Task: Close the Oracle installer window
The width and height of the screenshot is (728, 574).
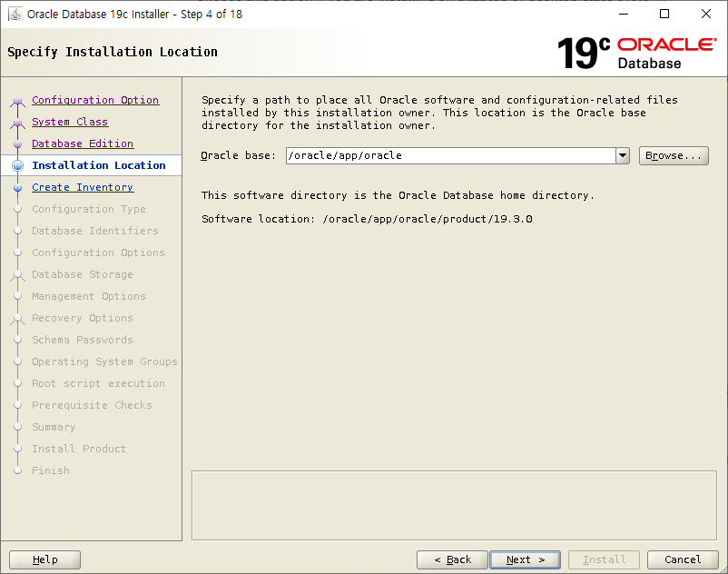Action: (705, 14)
